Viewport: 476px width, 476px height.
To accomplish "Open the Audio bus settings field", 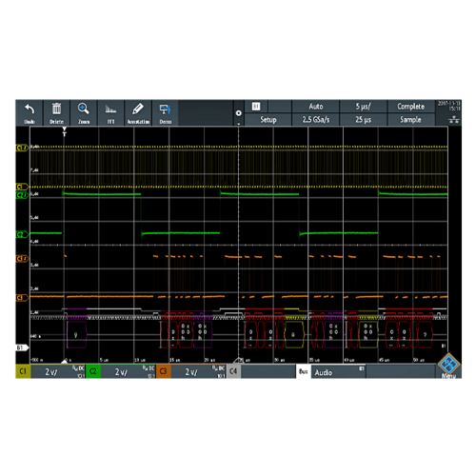I will 338,371.
